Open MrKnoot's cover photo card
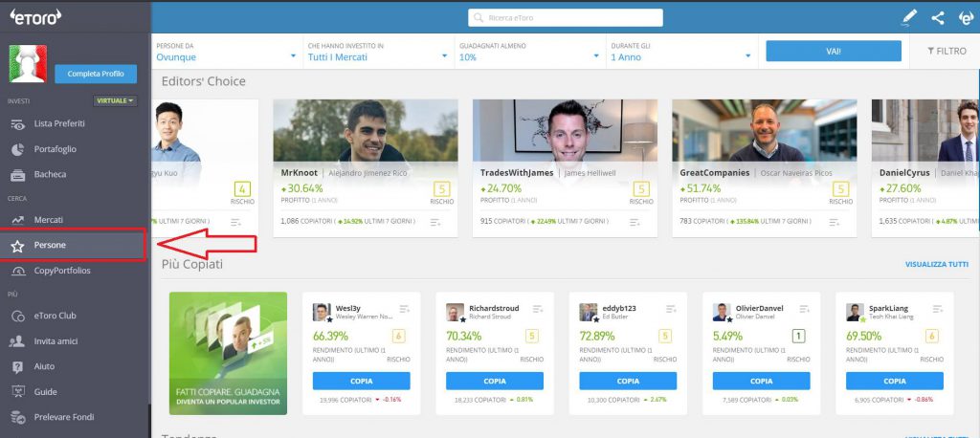980x438 pixels. tap(366, 131)
